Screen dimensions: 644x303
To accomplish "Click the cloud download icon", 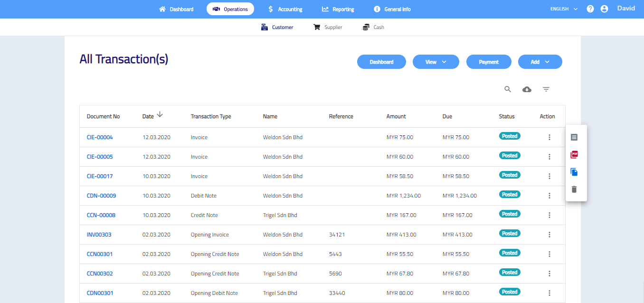I will pyautogui.click(x=527, y=89).
